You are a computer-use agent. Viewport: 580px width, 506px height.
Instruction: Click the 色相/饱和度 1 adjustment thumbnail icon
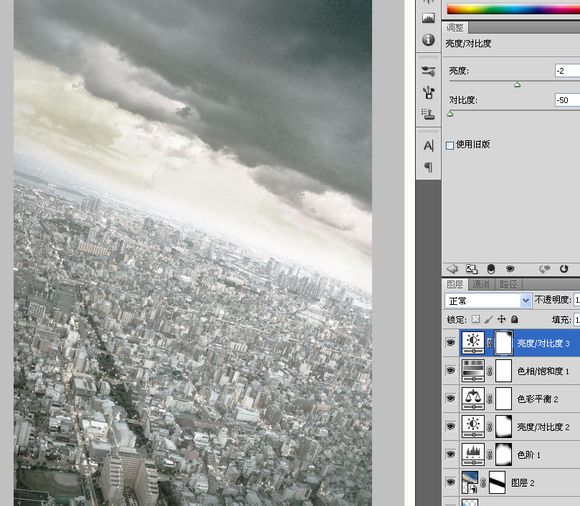pos(473,371)
